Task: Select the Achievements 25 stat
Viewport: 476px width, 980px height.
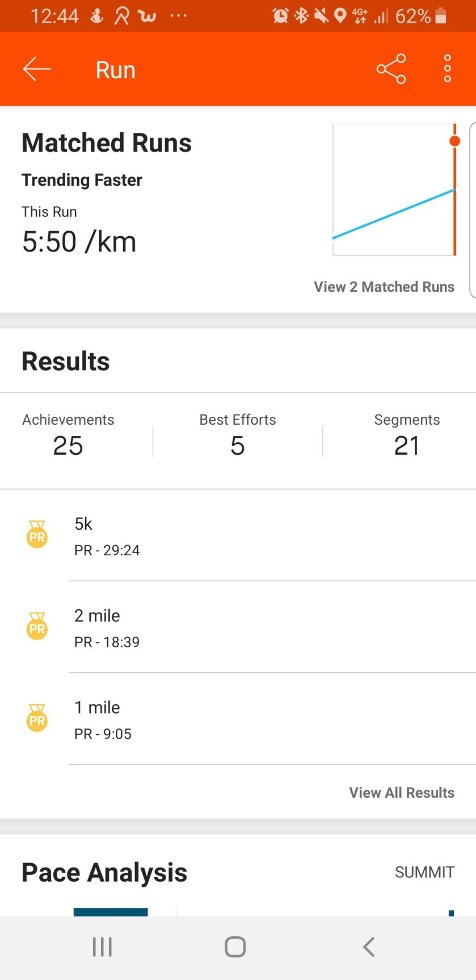Action: pyautogui.click(x=68, y=435)
